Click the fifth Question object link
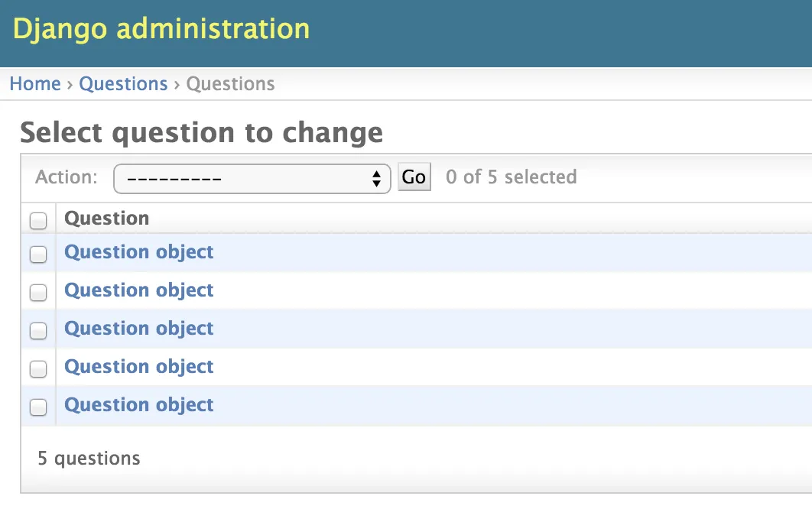This screenshot has height=509, width=812. [138, 405]
